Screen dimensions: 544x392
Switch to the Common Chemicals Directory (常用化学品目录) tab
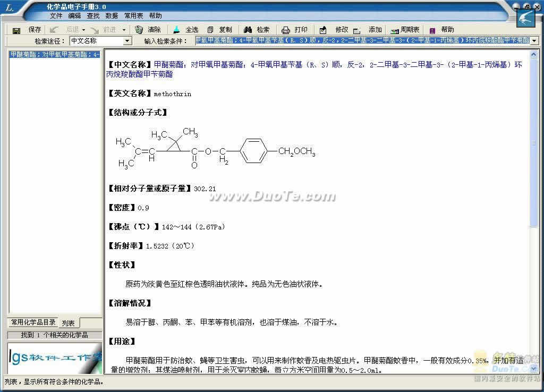(x=33, y=322)
